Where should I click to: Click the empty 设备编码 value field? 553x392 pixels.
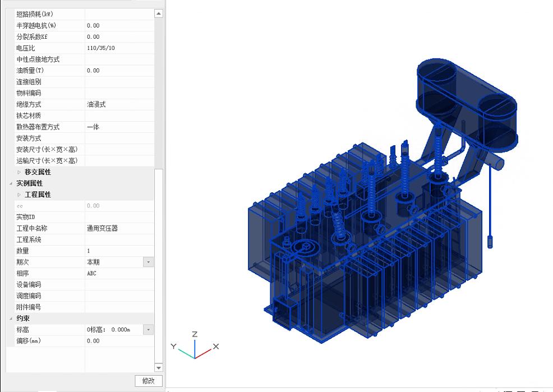tap(119, 284)
